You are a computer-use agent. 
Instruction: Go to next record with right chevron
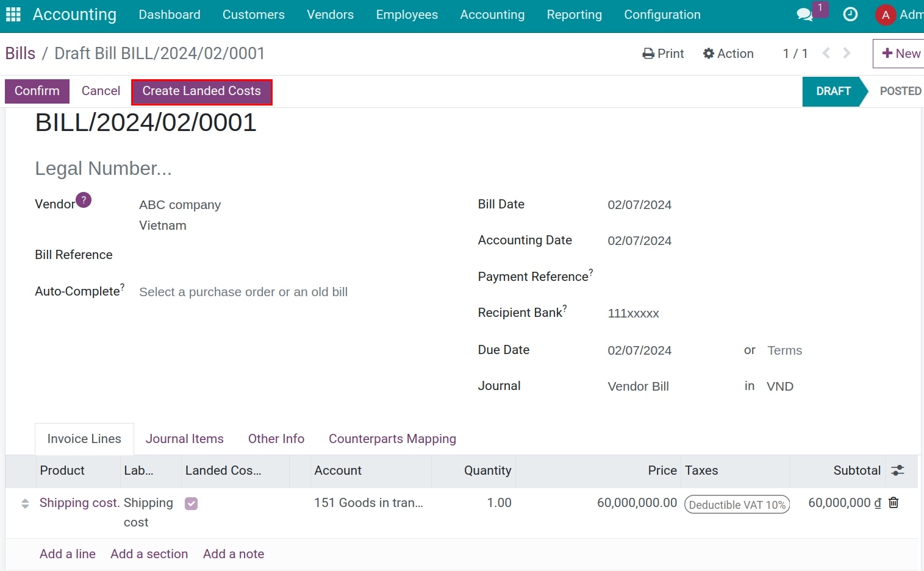[847, 54]
